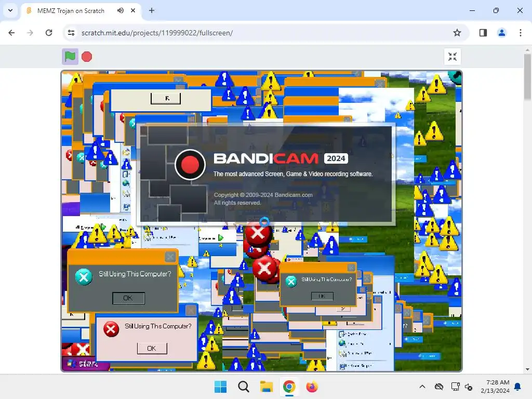Open File Explorer from taskbar
The width and height of the screenshot is (532, 399).
pyautogui.click(x=267, y=387)
